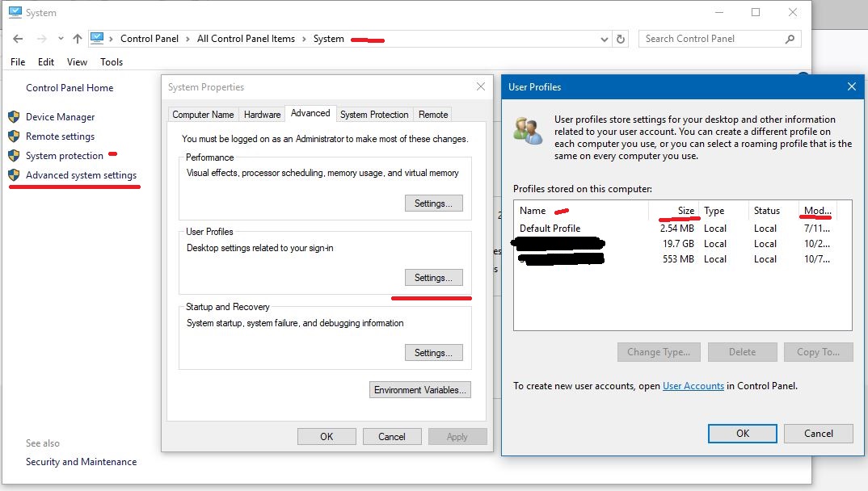Click shield icon beside System protection
Viewport: 868px width, 491px height.
click(14, 155)
